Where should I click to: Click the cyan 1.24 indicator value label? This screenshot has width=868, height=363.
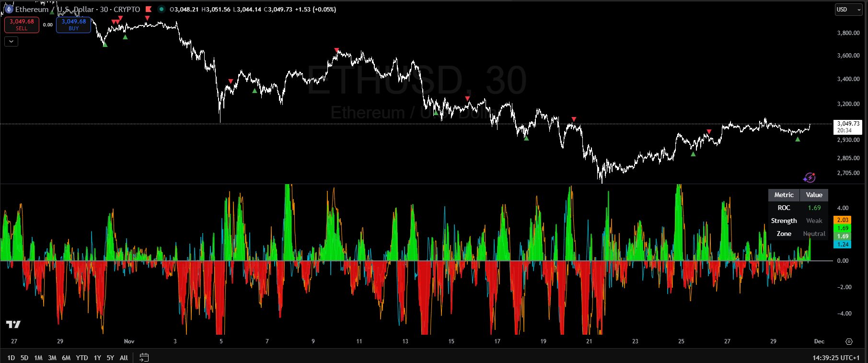(x=843, y=245)
